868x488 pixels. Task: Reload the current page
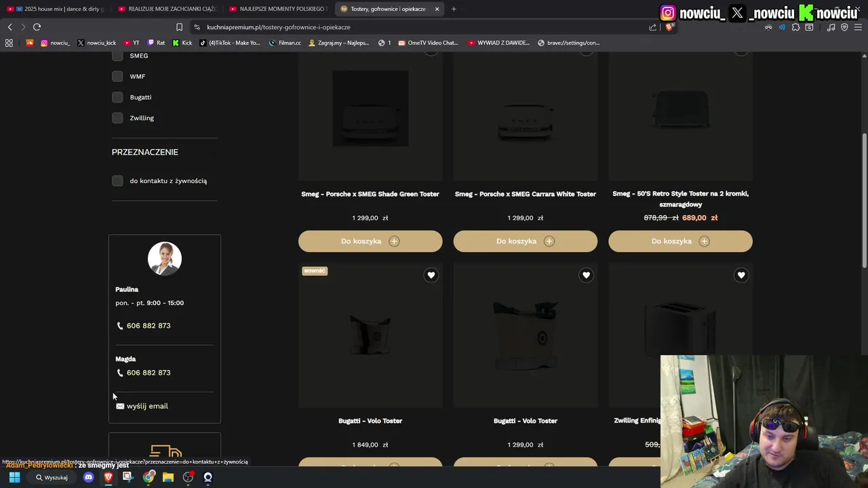[37, 27]
